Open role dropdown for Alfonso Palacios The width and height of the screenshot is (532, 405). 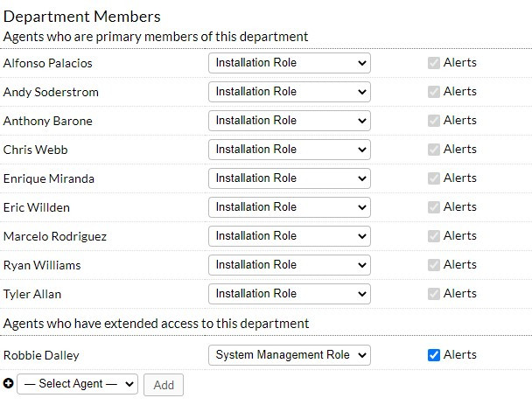(x=289, y=63)
